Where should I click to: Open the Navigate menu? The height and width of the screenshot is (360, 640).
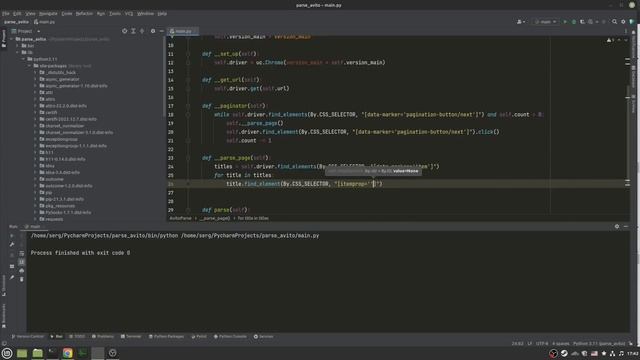(48, 13)
